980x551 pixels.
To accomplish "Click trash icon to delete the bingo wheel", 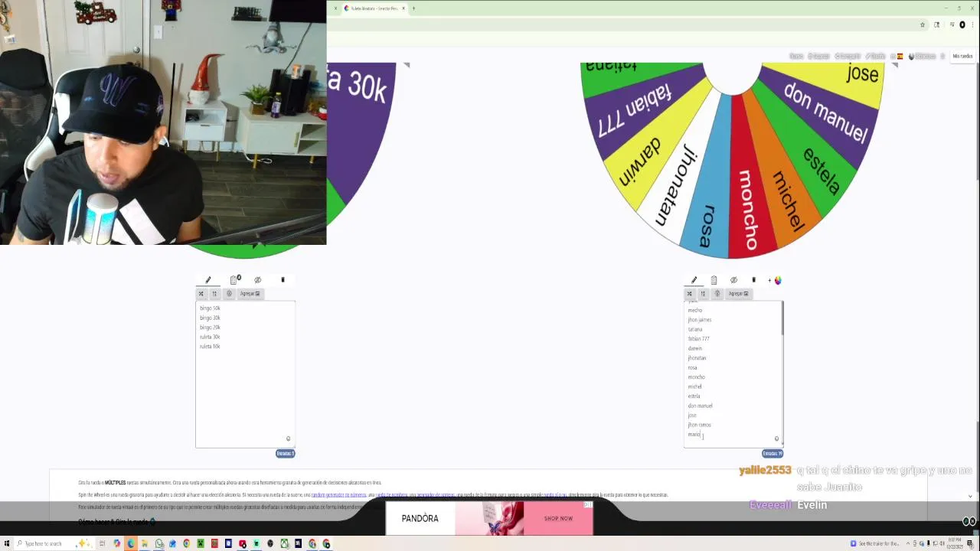I will 283,280.
